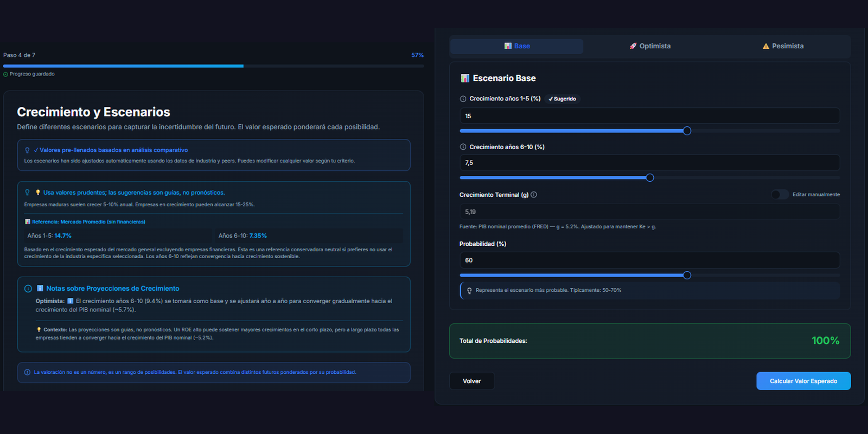Click info icon beside La valoración note

click(27, 372)
